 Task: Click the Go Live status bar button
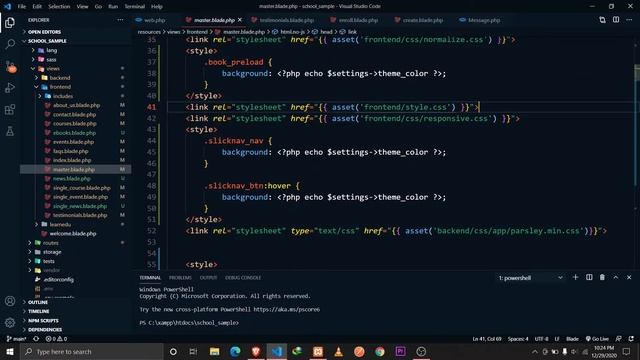pyautogui.click(x=597, y=339)
